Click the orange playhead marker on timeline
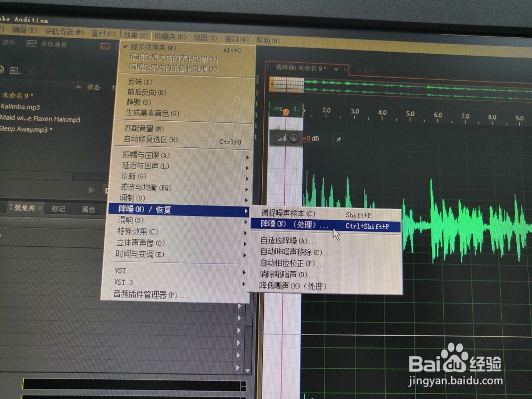 [286, 112]
